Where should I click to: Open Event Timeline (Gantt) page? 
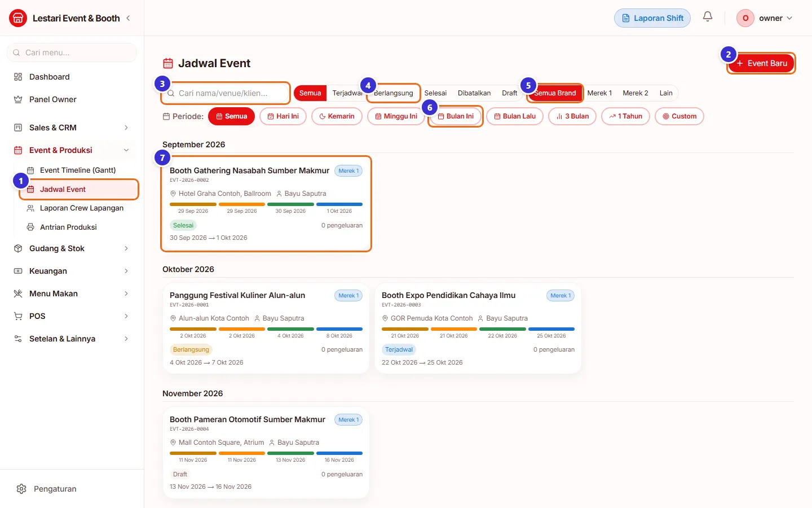coord(79,170)
